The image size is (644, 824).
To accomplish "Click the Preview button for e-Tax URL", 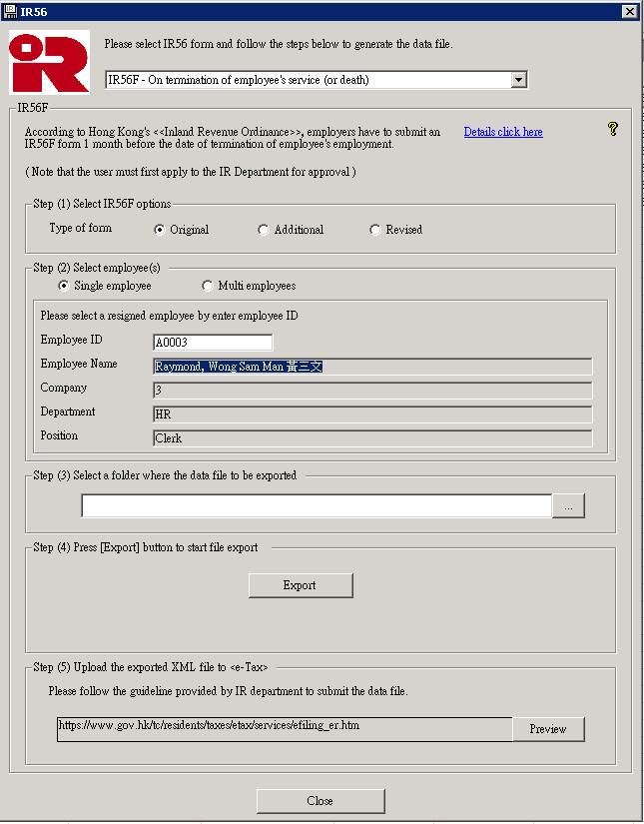I will tap(548, 729).
